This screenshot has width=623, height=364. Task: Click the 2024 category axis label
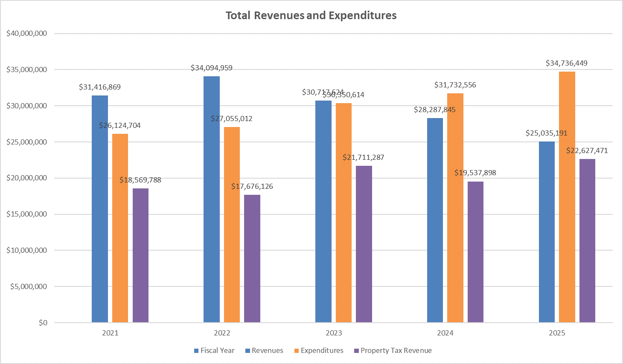click(445, 333)
